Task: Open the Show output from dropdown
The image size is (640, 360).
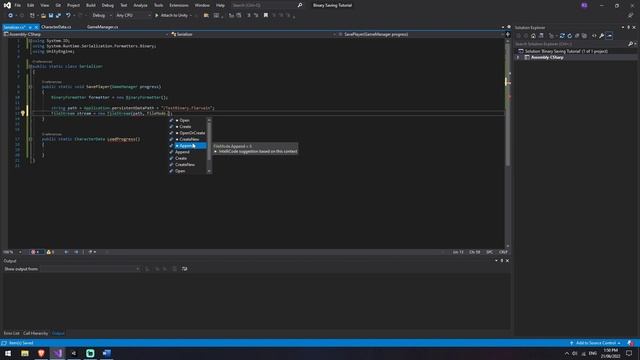Action: pos(90,269)
